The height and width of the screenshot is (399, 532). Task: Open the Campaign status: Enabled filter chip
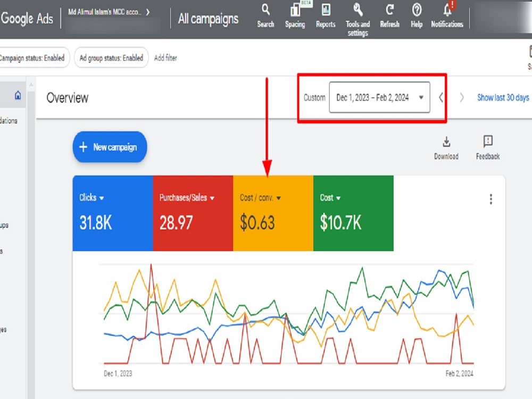pyautogui.click(x=32, y=58)
